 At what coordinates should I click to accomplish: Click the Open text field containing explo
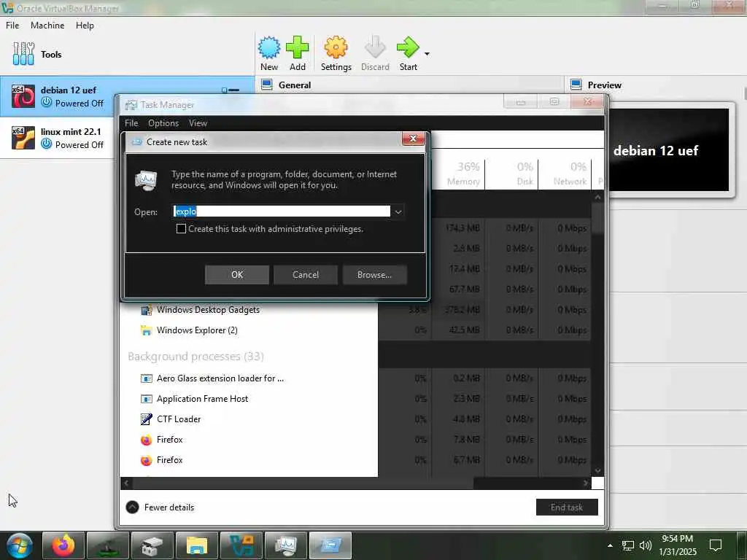[x=282, y=211]
